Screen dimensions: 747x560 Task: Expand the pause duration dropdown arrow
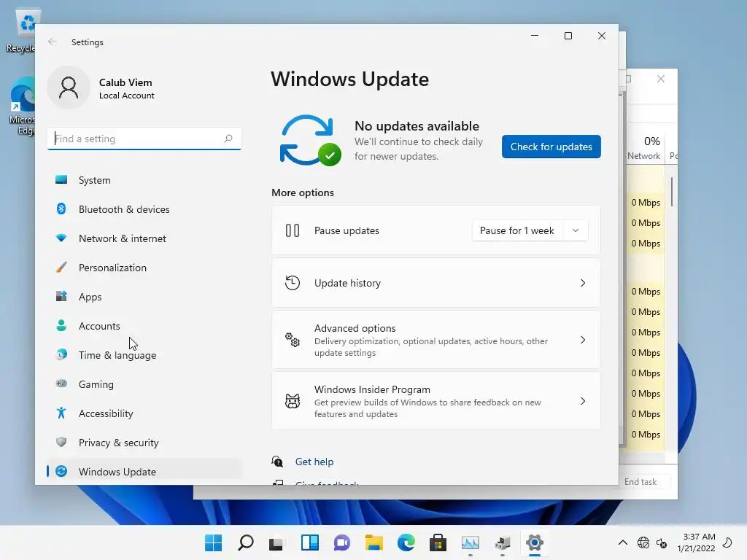click(x=576, y=230)
